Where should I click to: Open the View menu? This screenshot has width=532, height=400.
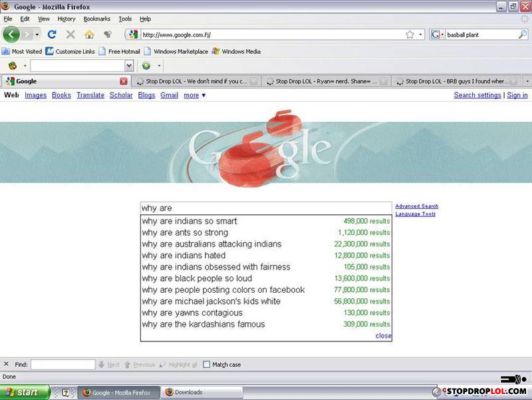click(x=43, y=19)
